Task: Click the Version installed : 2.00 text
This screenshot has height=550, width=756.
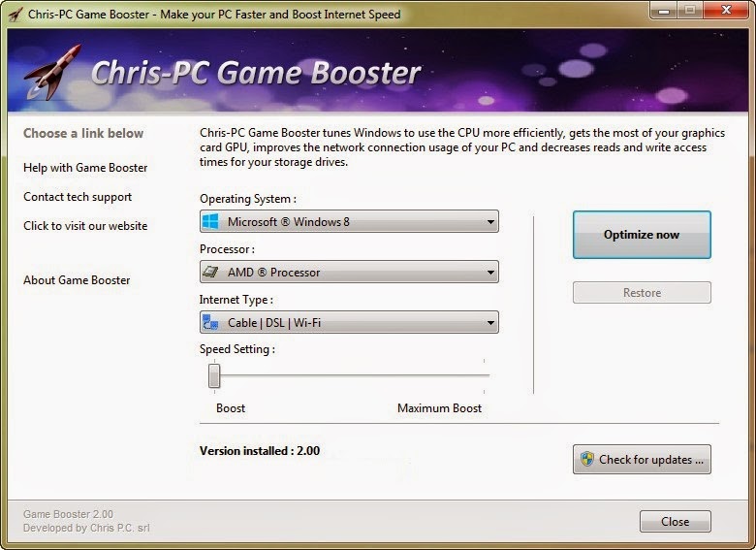Action: [260, 451]
